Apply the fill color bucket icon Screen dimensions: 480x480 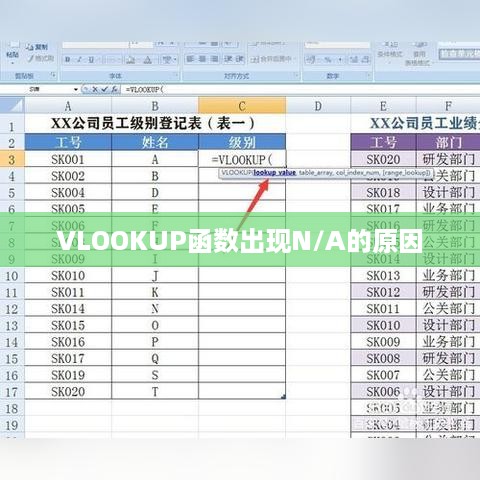[131, 60]
